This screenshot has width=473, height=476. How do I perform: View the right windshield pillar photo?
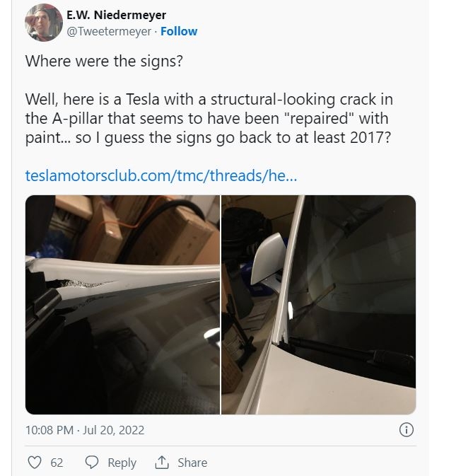click(x=319, y=304)
